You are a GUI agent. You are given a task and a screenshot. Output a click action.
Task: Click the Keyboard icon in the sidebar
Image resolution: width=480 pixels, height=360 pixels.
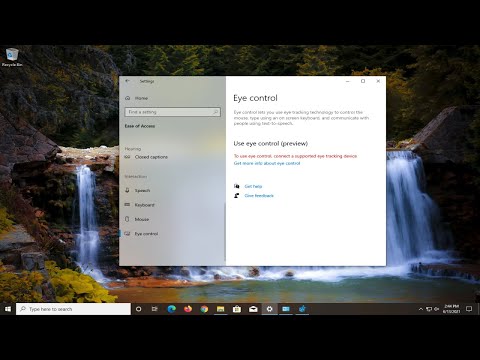point(127,205)
